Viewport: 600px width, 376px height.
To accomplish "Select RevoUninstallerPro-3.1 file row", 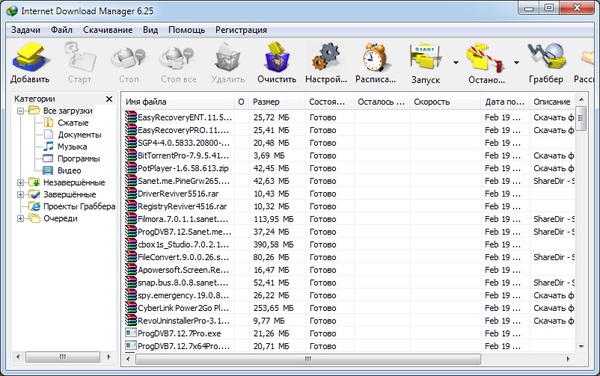I will tap(349, 321).
